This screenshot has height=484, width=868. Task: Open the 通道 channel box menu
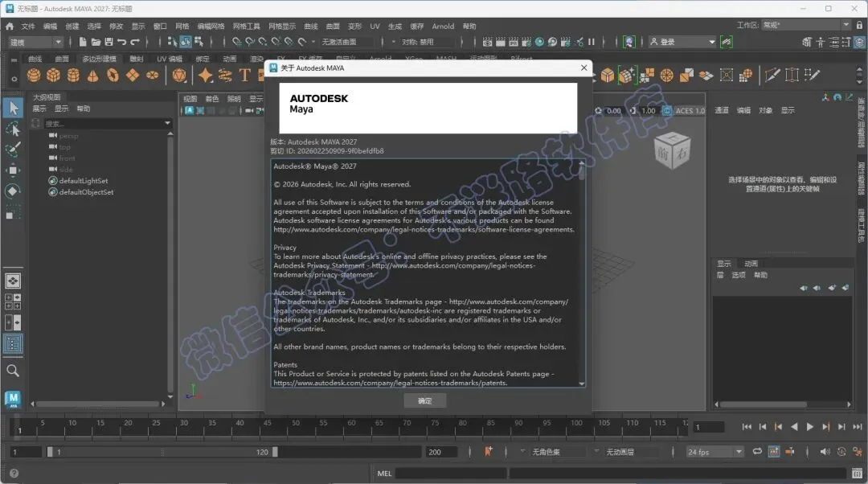tap(721, 110)
